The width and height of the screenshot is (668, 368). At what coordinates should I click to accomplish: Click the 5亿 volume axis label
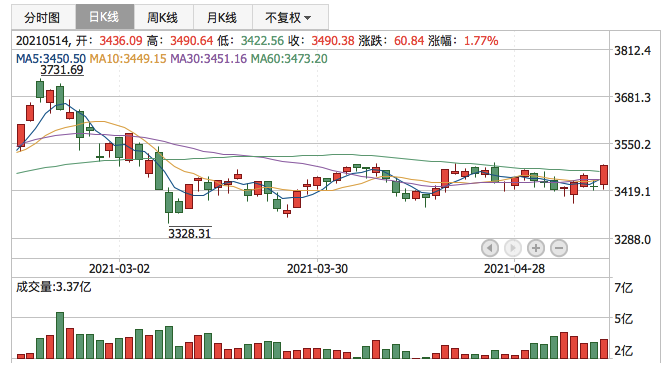click(623, 319)
